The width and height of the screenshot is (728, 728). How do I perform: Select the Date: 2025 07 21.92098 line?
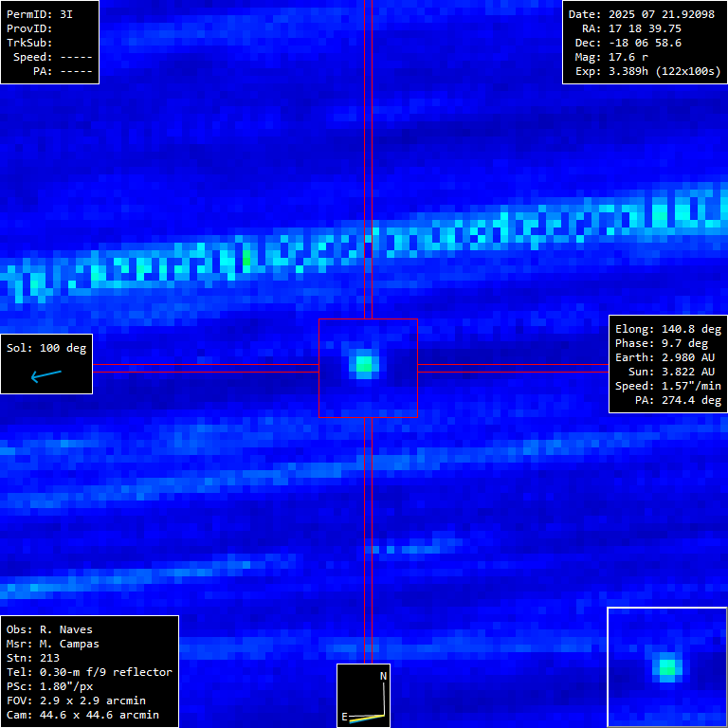642,14
